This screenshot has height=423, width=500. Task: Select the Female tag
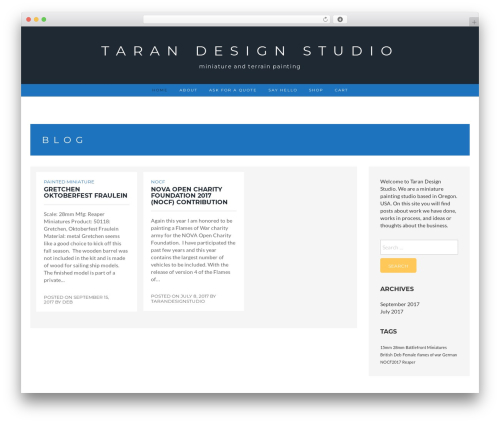(x=409, y=355)
